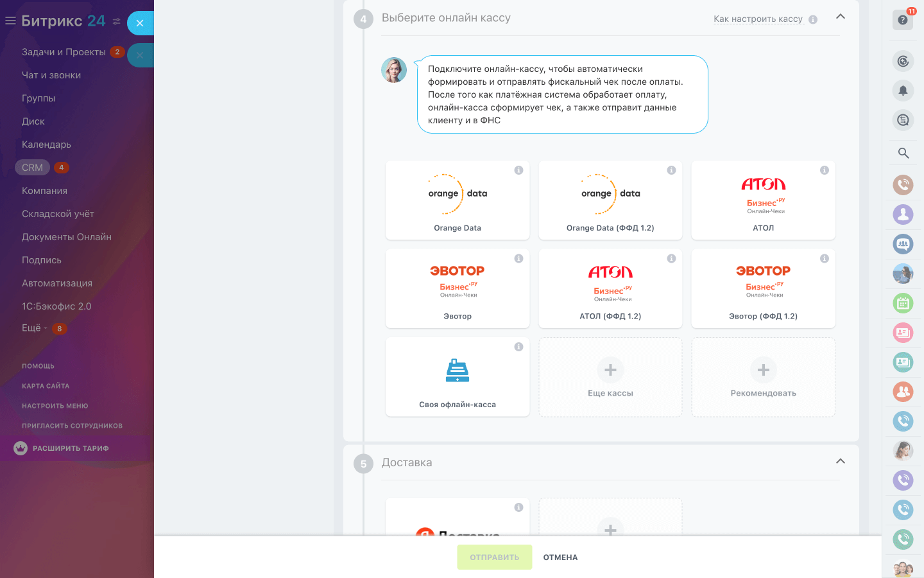
Task: Click the Cancel button
Action: click(x=560, y=557)
